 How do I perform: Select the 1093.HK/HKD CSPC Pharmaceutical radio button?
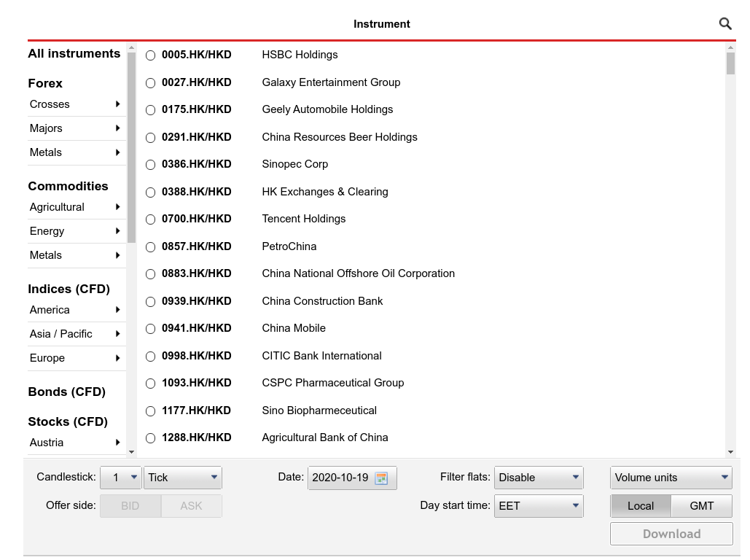point(151,384)
